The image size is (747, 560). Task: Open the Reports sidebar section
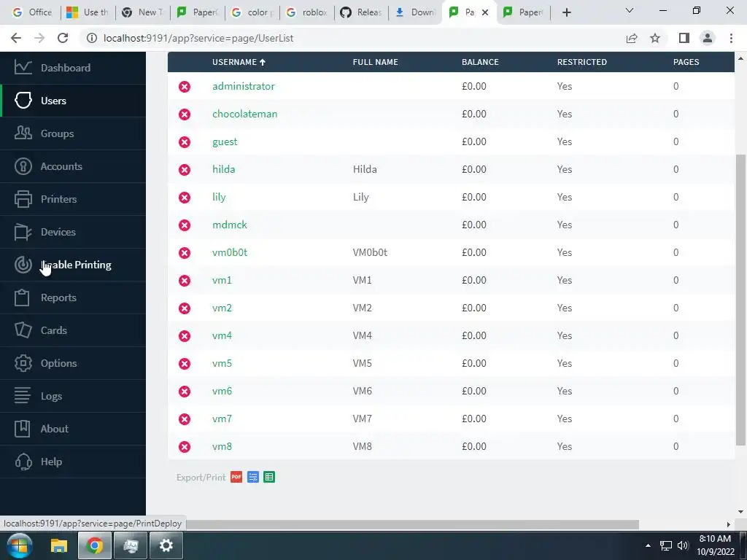(73, 297)
